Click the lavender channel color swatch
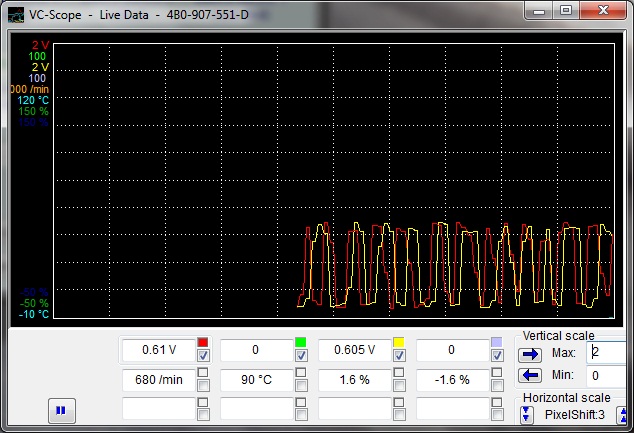Image resolution: width=634 pixels, height=433 pixels. (497, 343)
